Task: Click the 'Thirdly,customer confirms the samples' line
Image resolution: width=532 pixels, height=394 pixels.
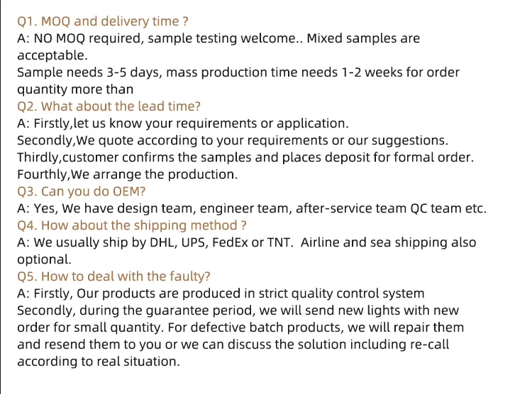Action: coord(245,157)
